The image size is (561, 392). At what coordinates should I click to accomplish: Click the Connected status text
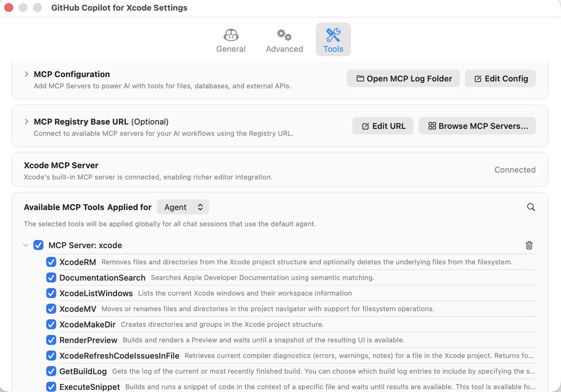click(x=515, y=170)
